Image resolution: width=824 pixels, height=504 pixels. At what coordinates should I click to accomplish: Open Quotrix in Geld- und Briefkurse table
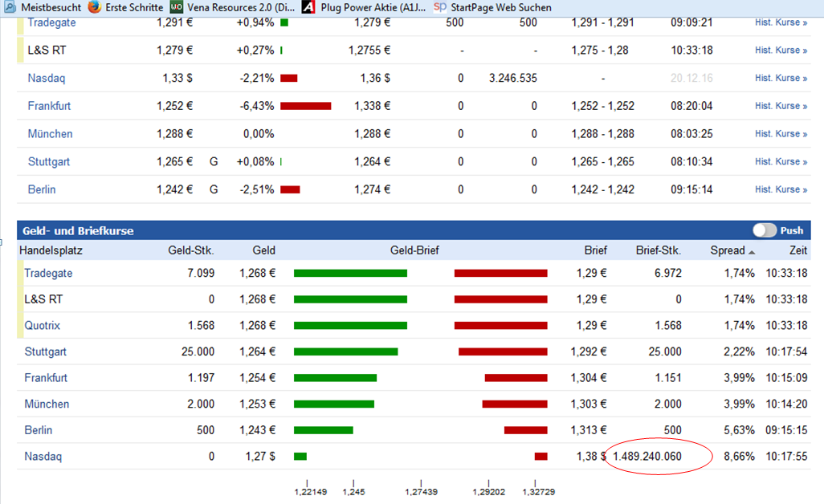42,326
